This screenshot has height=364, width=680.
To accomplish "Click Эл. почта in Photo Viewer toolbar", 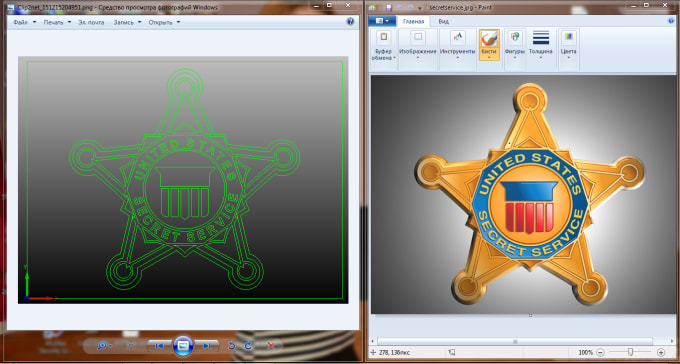I will (x=91, y=22).
